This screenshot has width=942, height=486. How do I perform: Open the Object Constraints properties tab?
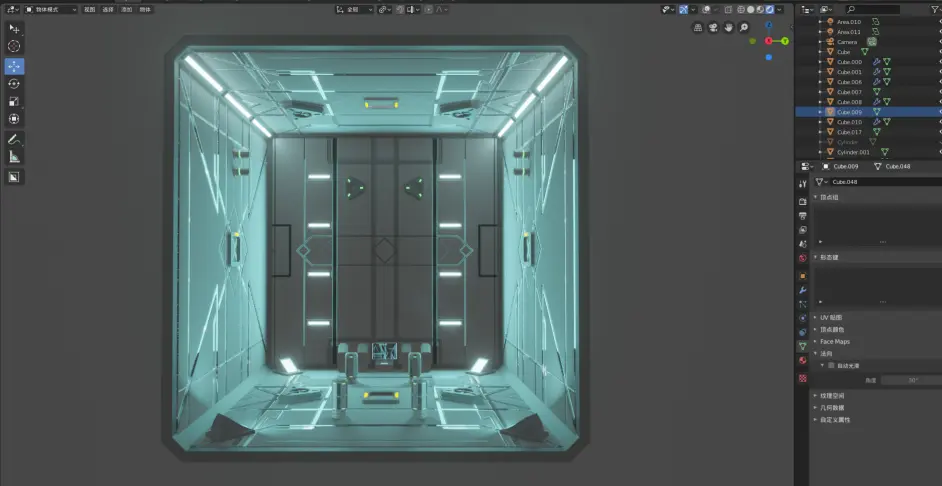tap(803, 332)
